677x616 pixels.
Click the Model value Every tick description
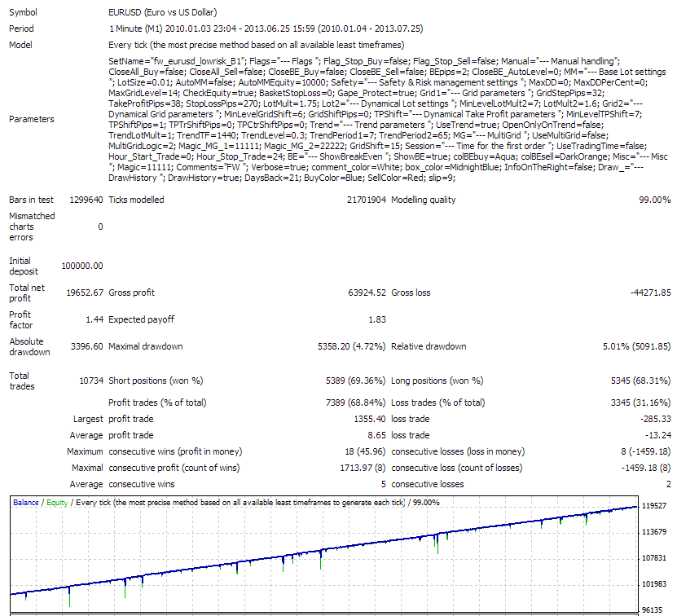tap(257, 45)
